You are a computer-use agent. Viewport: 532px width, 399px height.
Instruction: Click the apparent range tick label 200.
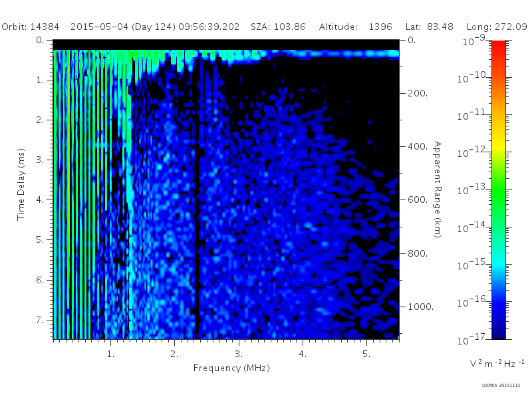[418, 93]
